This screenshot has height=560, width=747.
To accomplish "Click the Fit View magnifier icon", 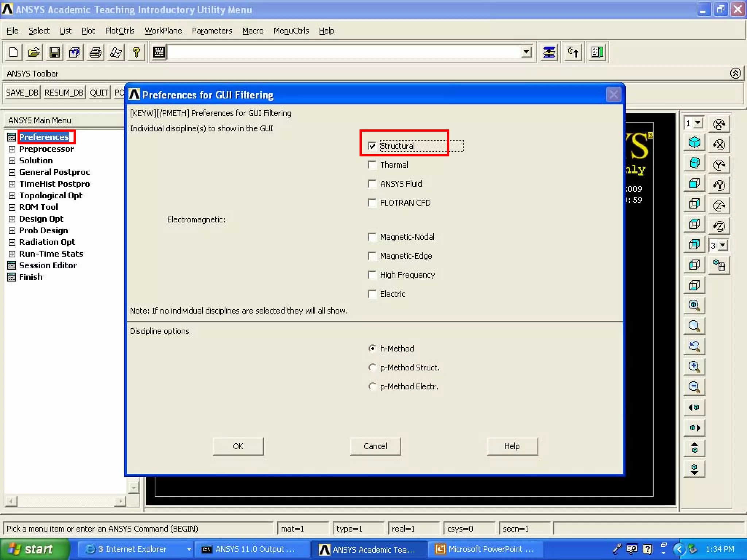I will 694,305.
